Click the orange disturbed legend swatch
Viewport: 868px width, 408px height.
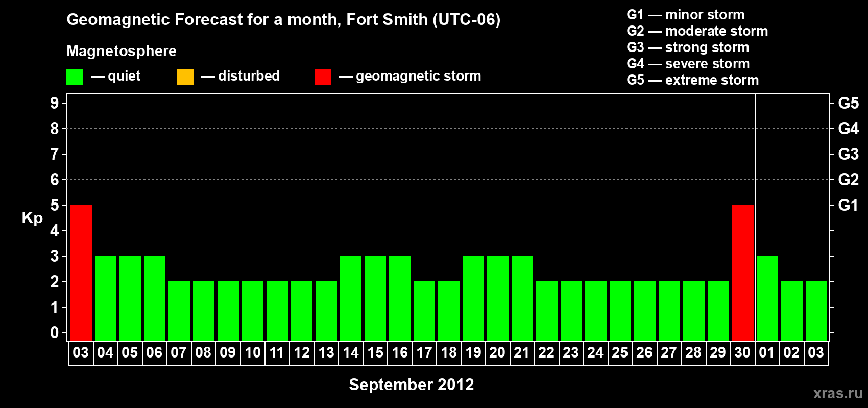point(185,77)
